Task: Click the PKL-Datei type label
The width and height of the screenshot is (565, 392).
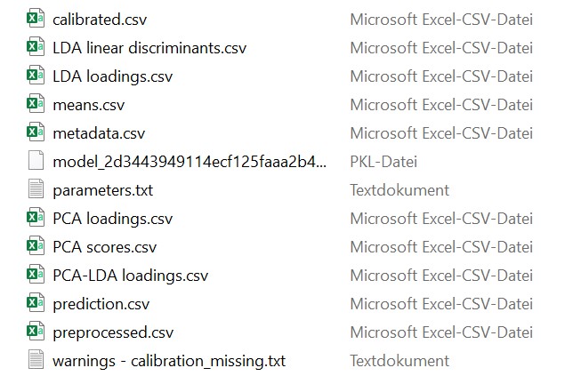Action: click(383, 162)
